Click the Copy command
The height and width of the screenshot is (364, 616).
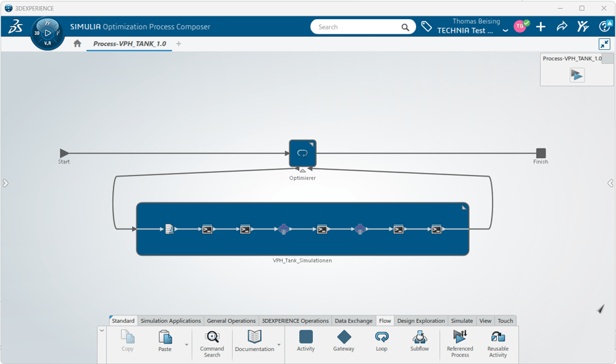click(127, 341)
